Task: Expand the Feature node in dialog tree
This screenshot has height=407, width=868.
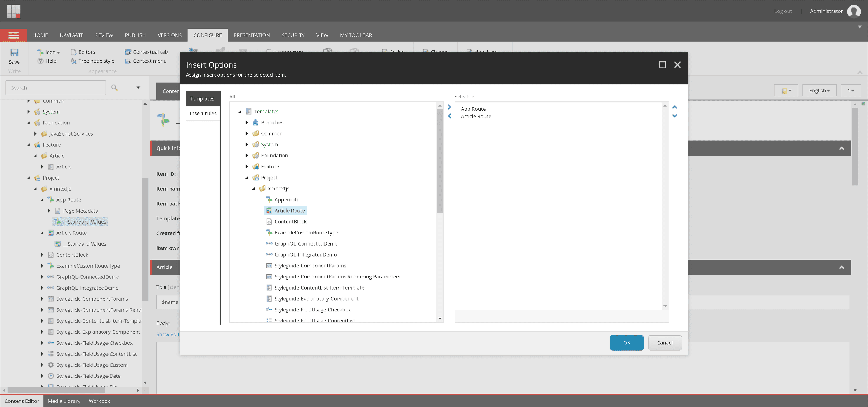Action: [247, 166]
